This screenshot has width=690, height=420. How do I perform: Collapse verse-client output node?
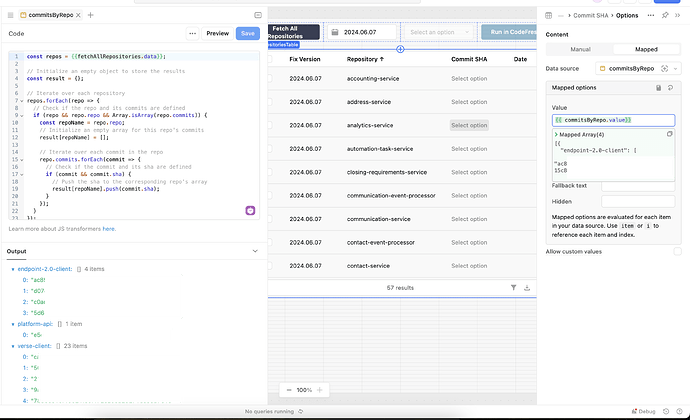point(13,346)
